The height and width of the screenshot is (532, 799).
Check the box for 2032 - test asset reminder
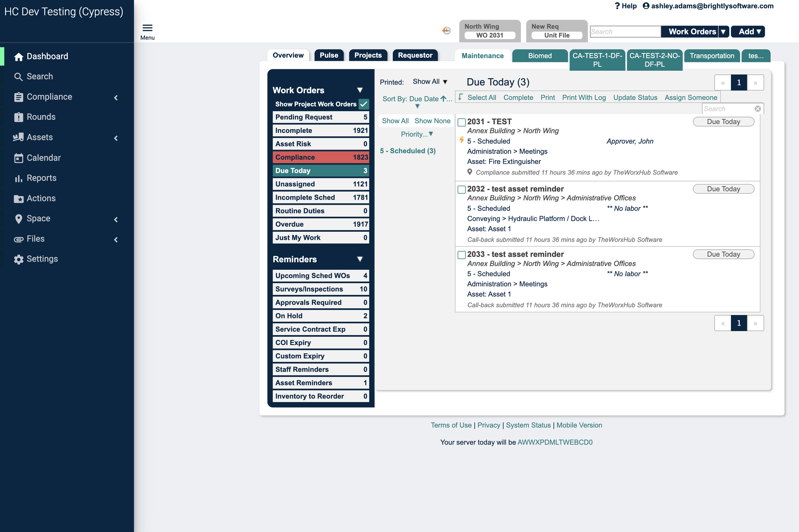click(x=462, y=189)
